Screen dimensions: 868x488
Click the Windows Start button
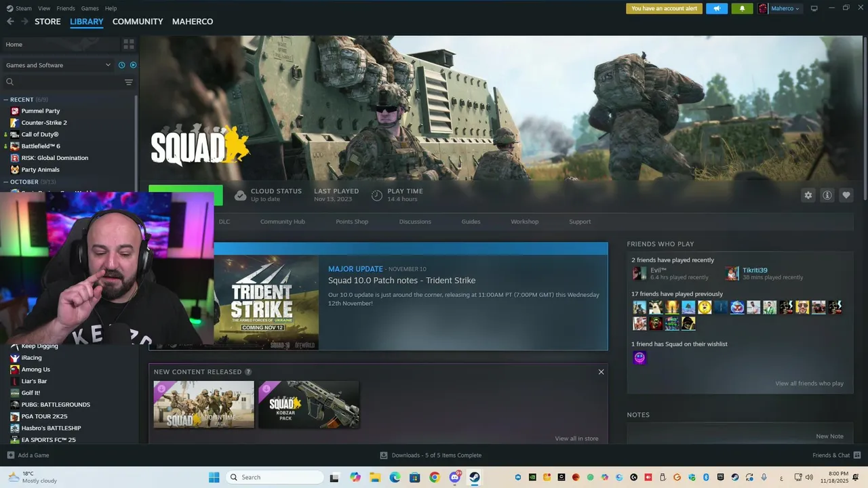(214, 477)
